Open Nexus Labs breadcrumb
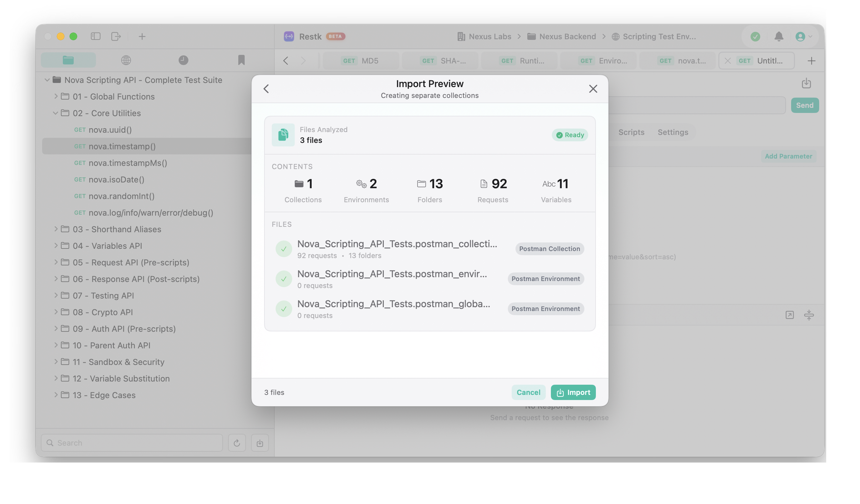The height and width of the screenshot is (504, 860). [x=484, y=36]
